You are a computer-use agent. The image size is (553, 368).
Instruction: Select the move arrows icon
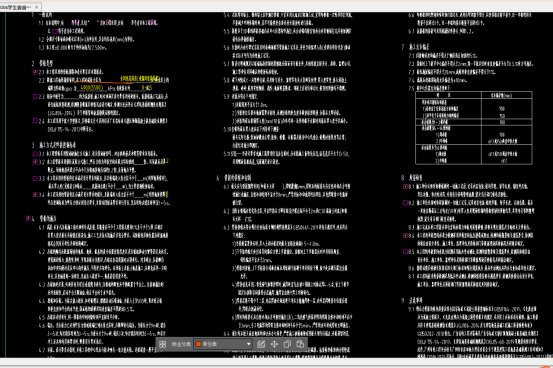click(274, 344)
